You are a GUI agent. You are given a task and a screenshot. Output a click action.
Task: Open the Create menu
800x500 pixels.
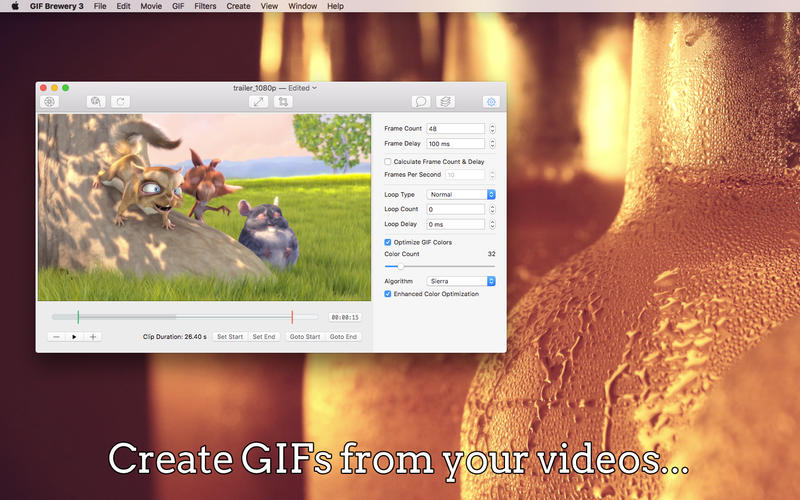[238, 6]
